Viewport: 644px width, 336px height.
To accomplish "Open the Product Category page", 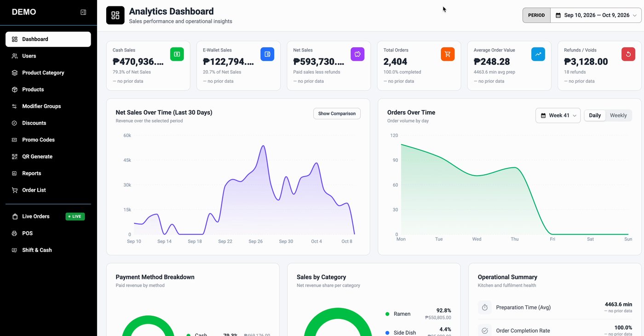I will [x=48, y=73].
